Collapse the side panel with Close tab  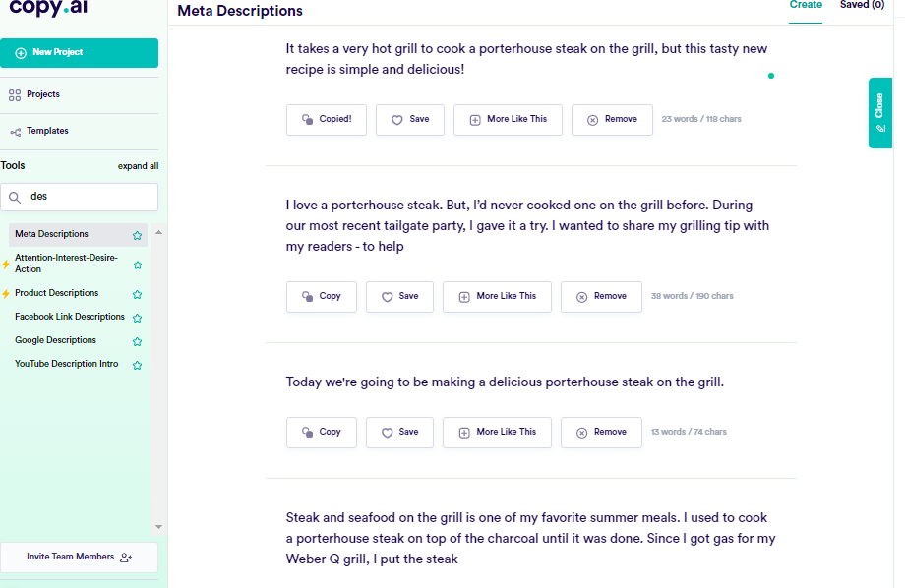click(x=879, y=112)
